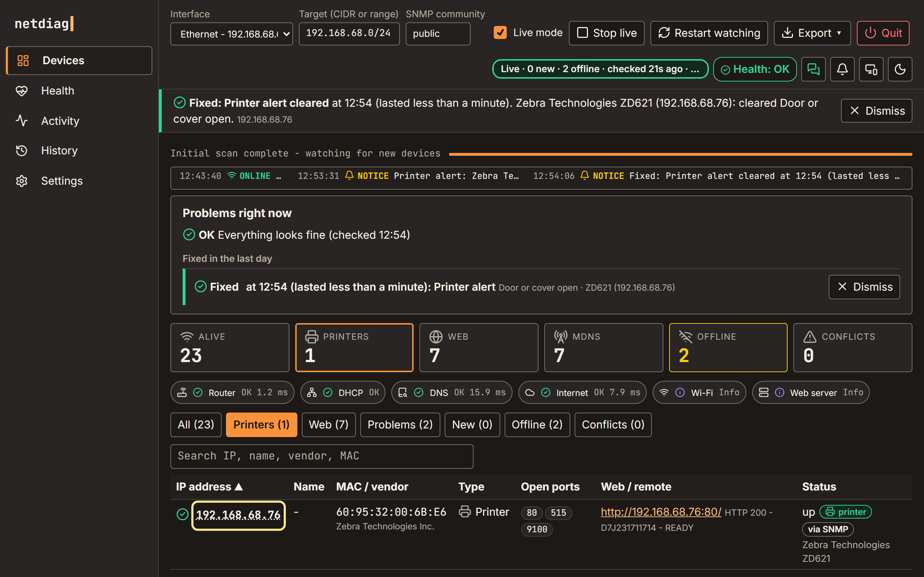924x577 pixels.
Task: Click the notifications bell icon
Action: point(842,69)
